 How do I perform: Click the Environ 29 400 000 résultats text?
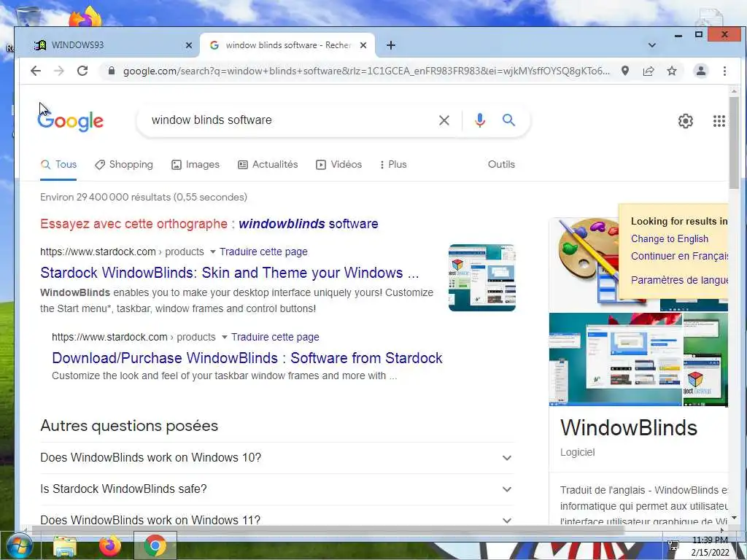coord(144,197)
